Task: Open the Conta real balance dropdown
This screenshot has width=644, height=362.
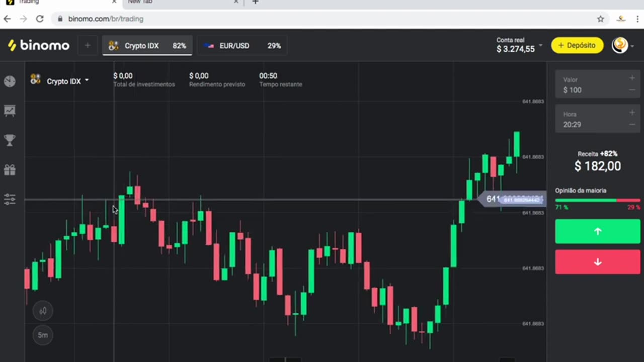Action: [519, 45]
